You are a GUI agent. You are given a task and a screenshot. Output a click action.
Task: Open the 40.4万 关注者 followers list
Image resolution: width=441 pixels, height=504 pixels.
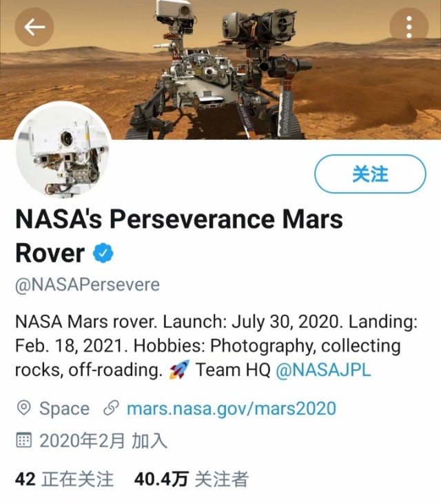coord(191,479)
